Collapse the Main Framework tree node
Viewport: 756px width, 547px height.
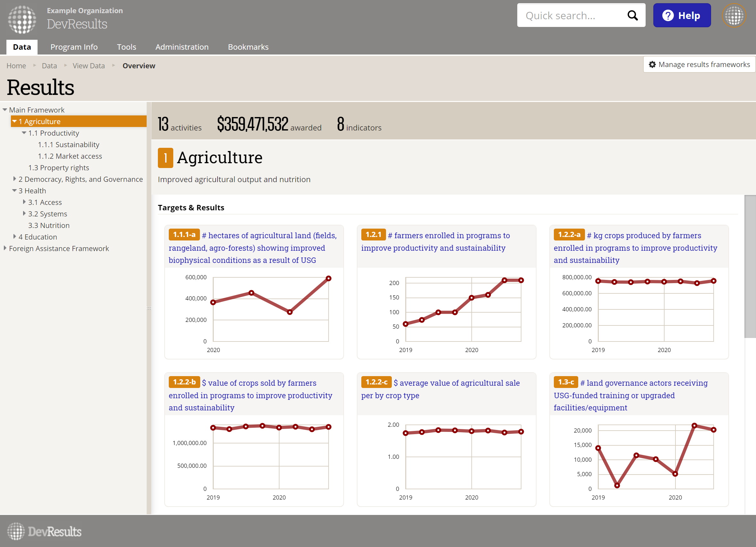coord(5,110)
